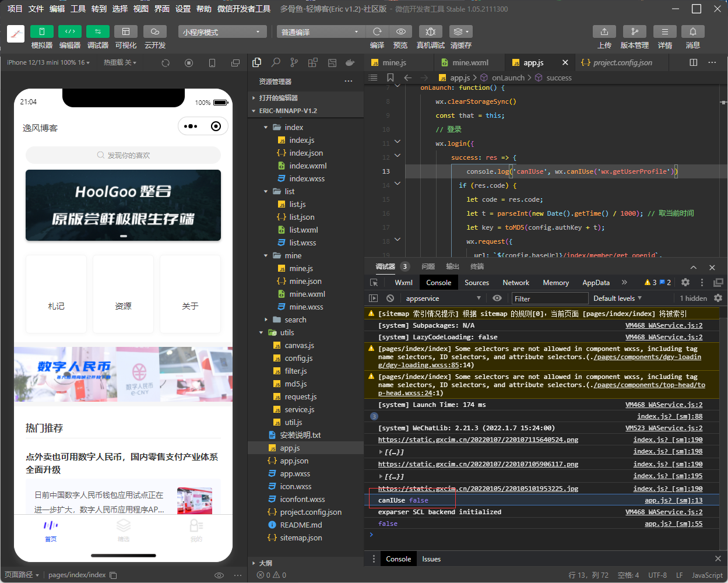Screen dimensions: 728x583
Task: Open the 云开发 cloud development button
Action: point(155,31)
